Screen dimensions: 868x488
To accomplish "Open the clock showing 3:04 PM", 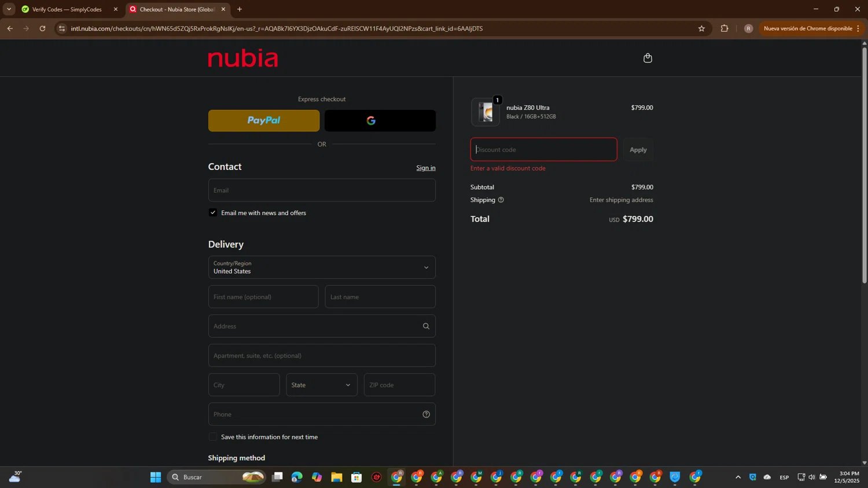I will pos(847,477).
